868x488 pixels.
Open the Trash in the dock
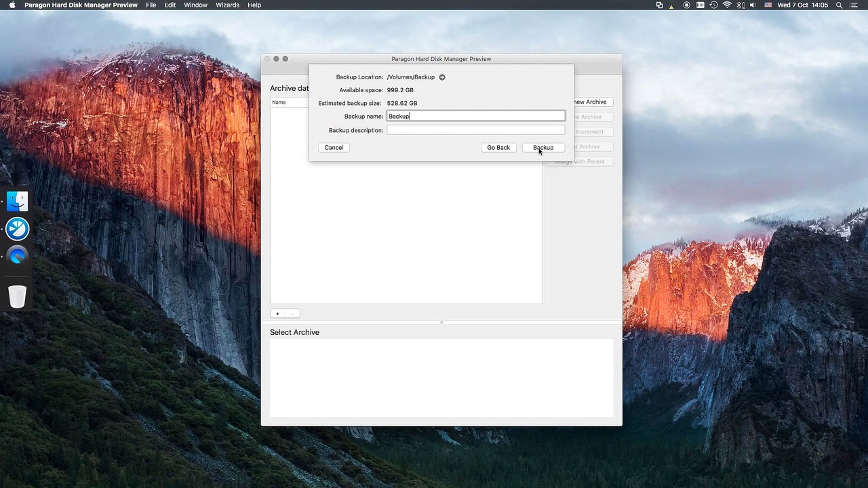[x=18, y=297]
